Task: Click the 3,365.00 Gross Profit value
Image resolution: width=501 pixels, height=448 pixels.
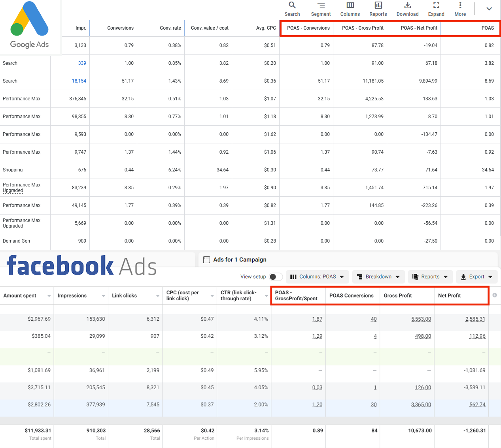Action: pyautogui.click(x=421, y=405)
